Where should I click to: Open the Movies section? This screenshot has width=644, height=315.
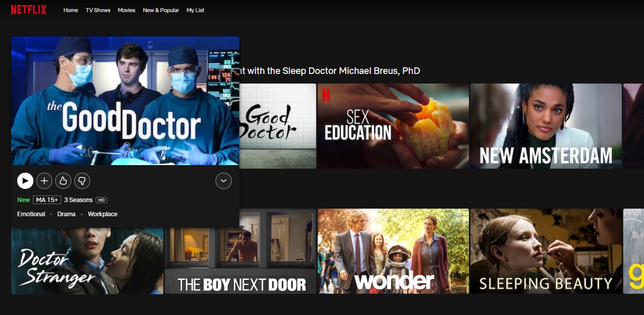point(126,10)
